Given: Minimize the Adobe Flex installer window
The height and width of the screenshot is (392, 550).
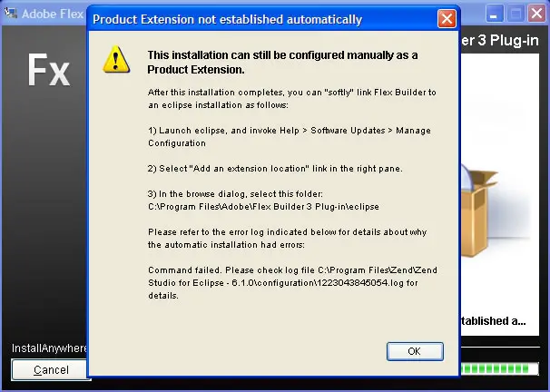Looking at the screenshot, I should [x=495, y=14].
